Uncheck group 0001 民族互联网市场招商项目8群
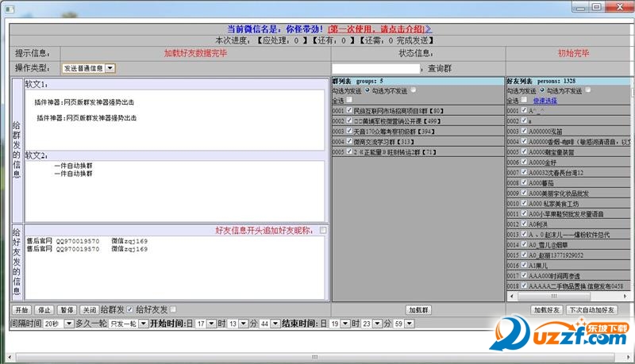Image resolution: width=635 pixels, height=364 pixels. [x=349, y=110]
